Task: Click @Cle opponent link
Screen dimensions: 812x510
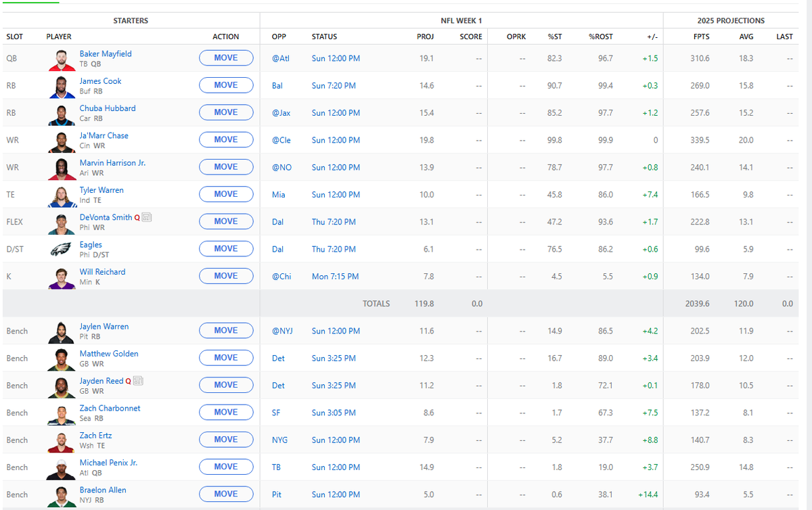Action: click(x=281, y=140)
